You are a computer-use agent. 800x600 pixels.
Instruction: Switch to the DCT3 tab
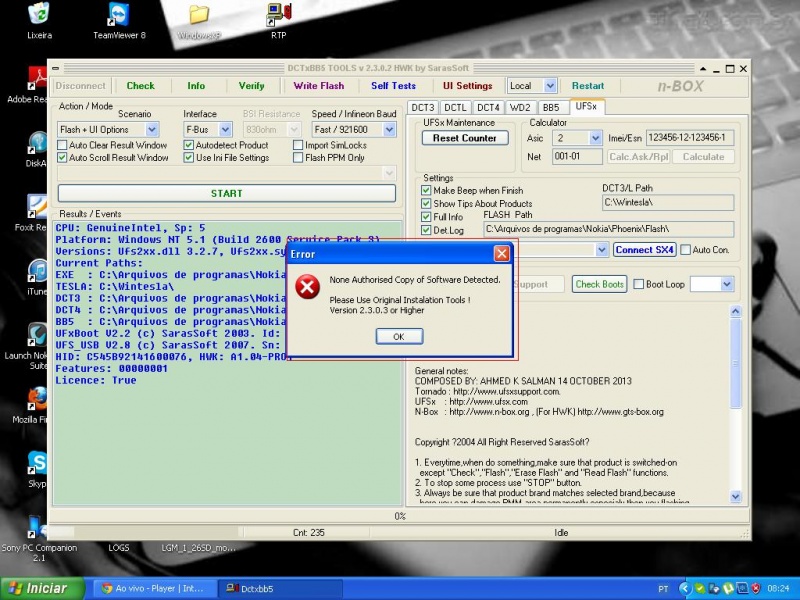point(423,108)
